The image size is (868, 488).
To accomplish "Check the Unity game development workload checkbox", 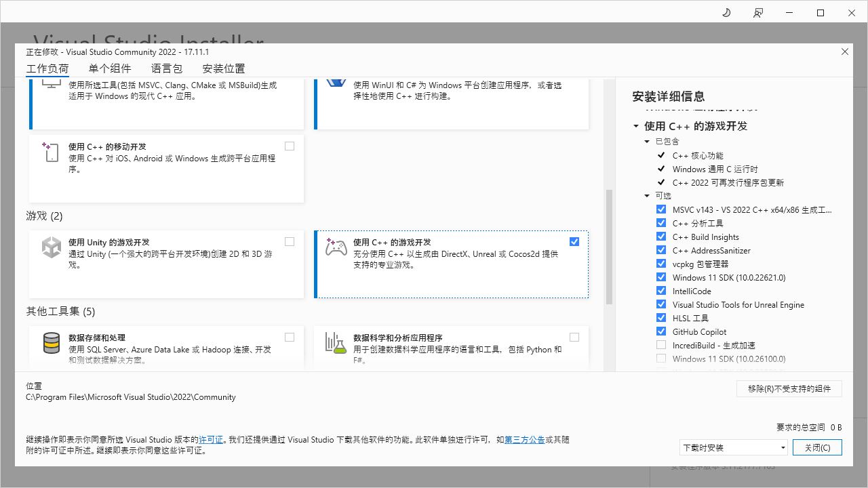I will (290, 242).
